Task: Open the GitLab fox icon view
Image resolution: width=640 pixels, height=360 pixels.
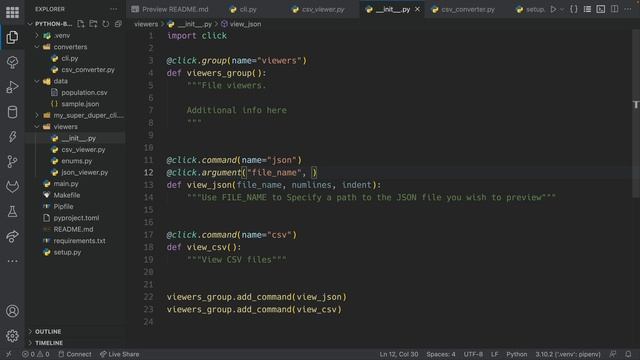Action: click(12, 187)
